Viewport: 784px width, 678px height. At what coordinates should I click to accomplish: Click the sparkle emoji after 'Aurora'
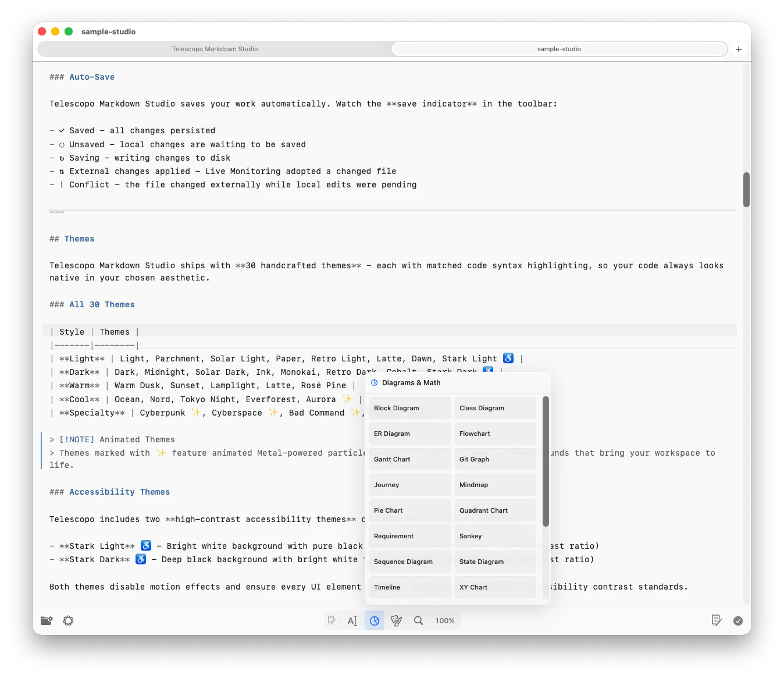(347, 399)
